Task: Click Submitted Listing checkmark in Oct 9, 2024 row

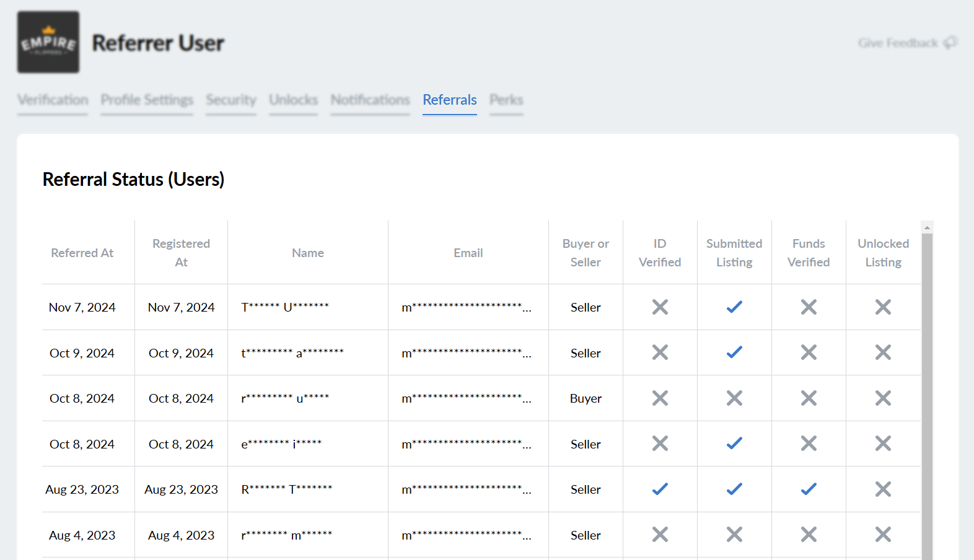Action: click(x=734, y=352)
